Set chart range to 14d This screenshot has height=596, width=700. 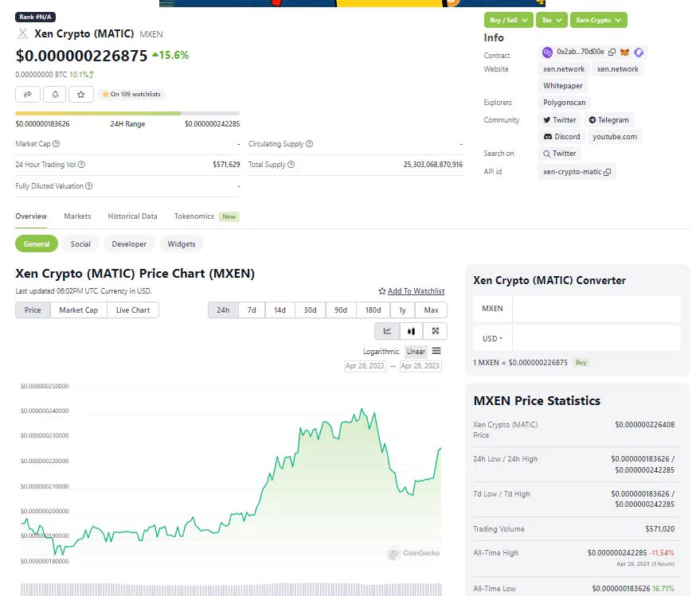click(280, 310)
